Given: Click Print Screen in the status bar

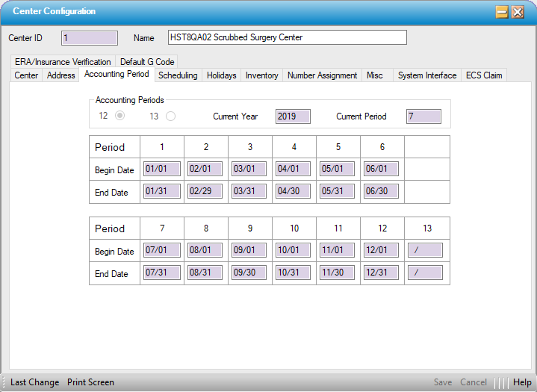Looking at the screenshot, I should pyautogui.click(x=90, y=382).
